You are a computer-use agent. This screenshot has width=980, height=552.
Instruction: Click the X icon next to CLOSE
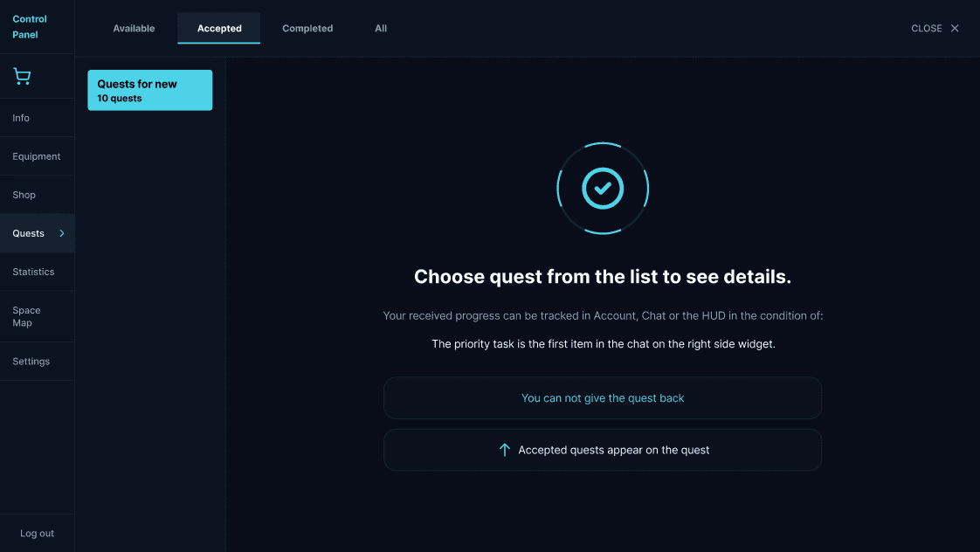click(955, 28)
